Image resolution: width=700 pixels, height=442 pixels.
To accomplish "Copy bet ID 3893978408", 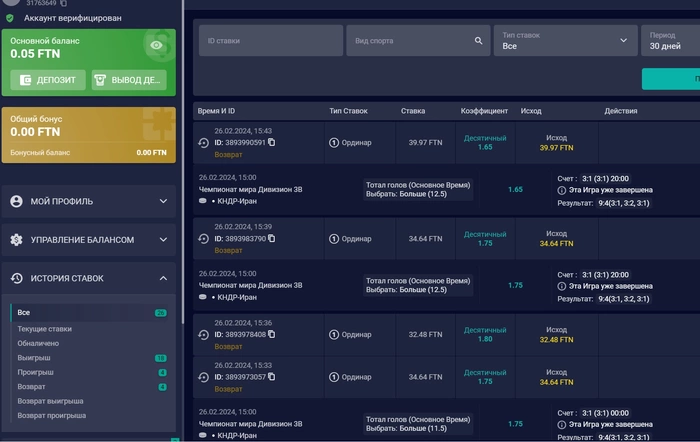I will coord(271,334).
